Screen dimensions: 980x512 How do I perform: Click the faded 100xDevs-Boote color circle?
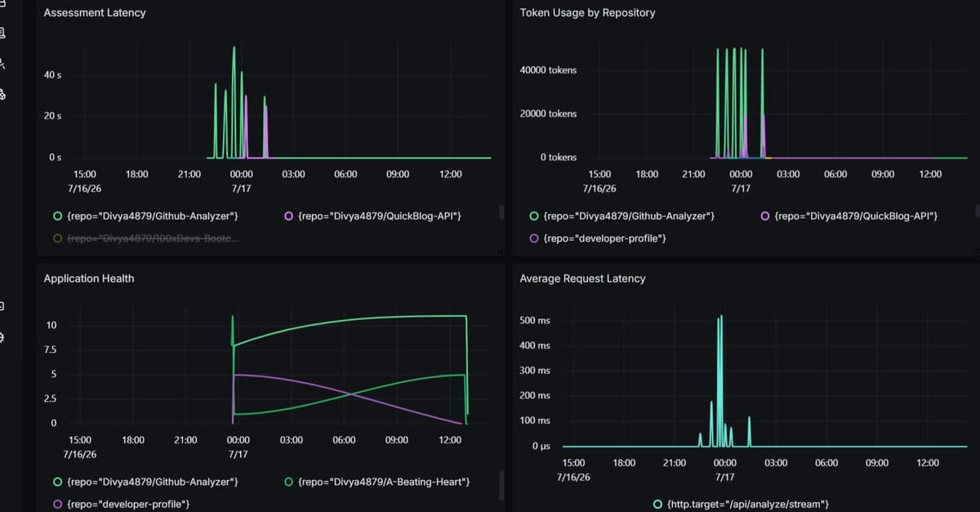(57, 238)
